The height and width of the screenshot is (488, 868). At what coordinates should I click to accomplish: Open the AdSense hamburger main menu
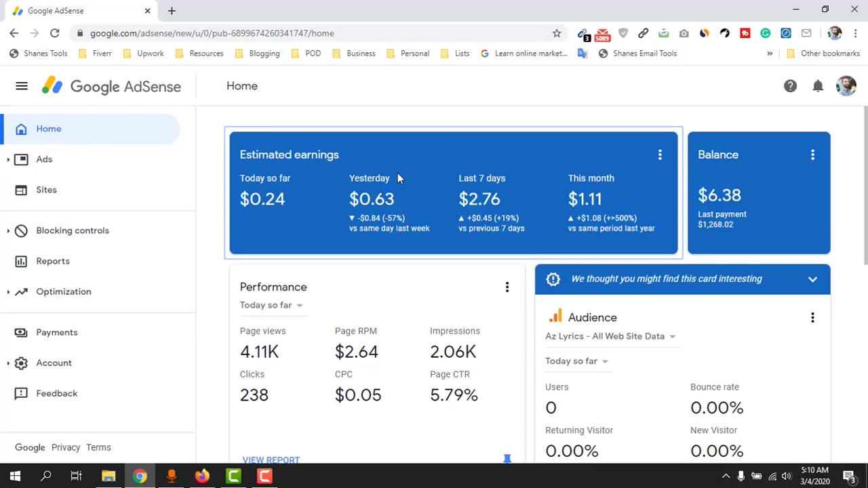click(x=22, y=86)
